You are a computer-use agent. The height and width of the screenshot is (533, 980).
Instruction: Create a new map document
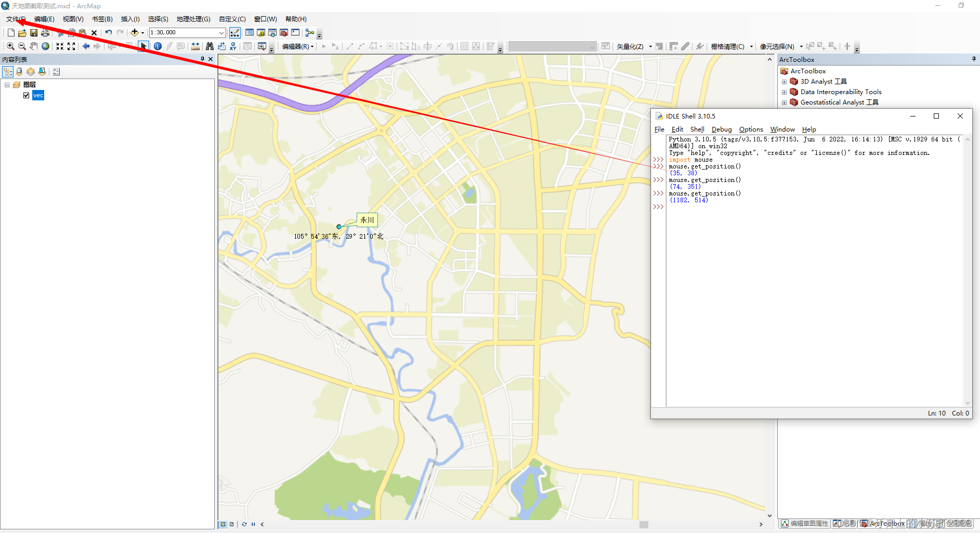[11, 33]
